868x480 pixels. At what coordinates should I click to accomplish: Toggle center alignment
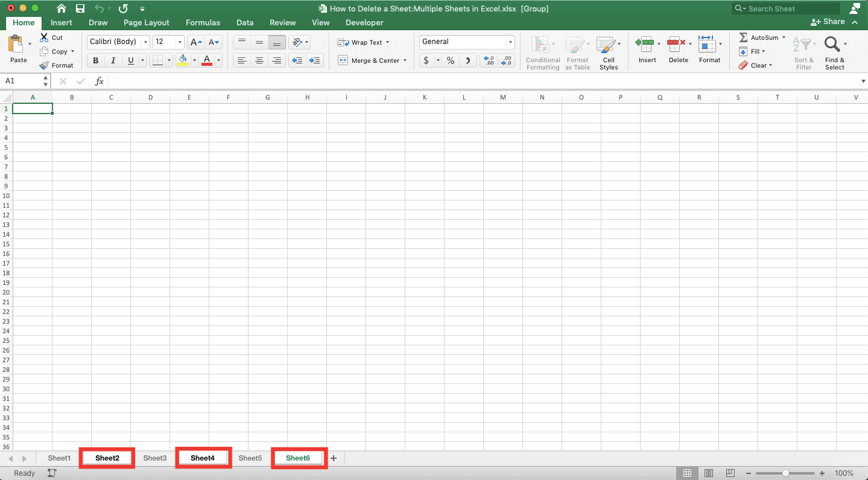(259, 60)
